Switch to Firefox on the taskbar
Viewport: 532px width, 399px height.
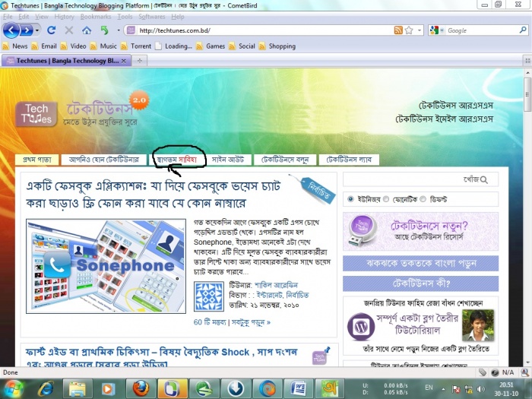(x=141, y=389)
